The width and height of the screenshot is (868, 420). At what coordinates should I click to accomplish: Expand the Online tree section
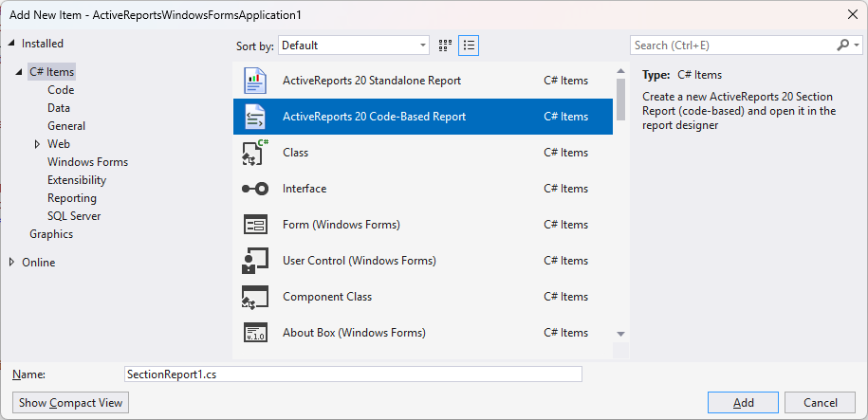coord(11,263)
